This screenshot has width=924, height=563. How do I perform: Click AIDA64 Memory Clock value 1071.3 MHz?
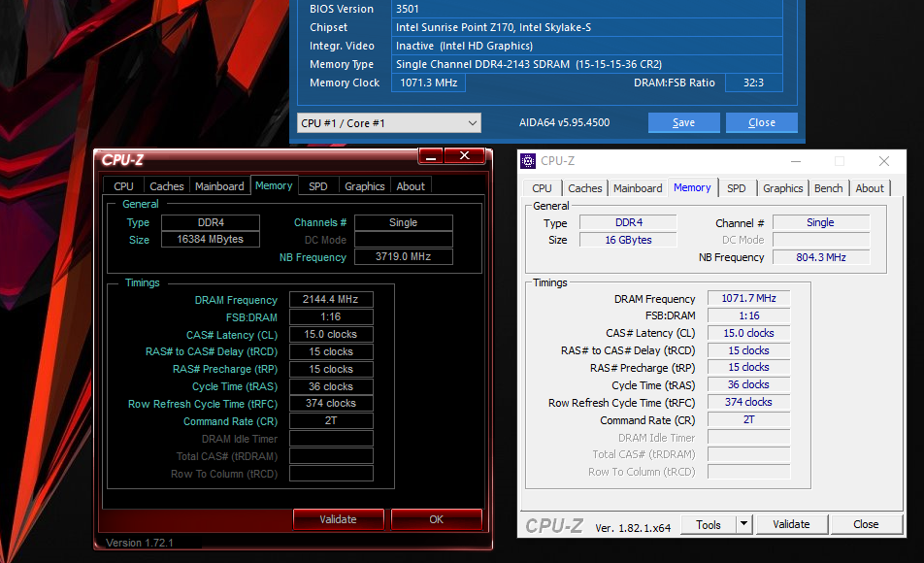[428, 83]
